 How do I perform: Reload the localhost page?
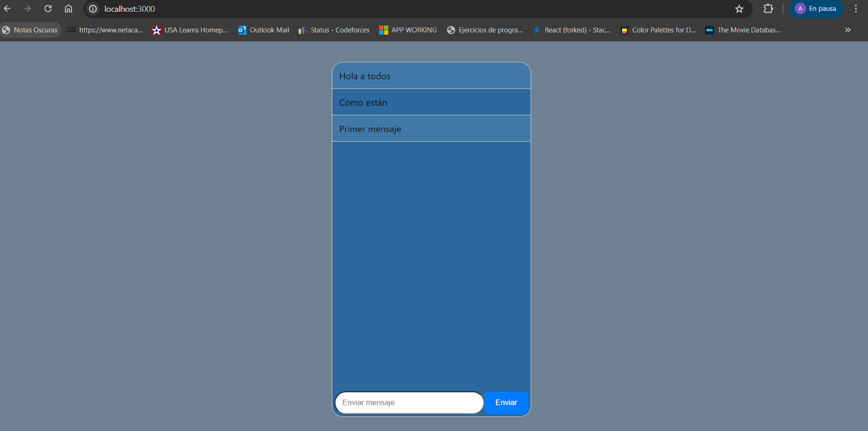48,9
